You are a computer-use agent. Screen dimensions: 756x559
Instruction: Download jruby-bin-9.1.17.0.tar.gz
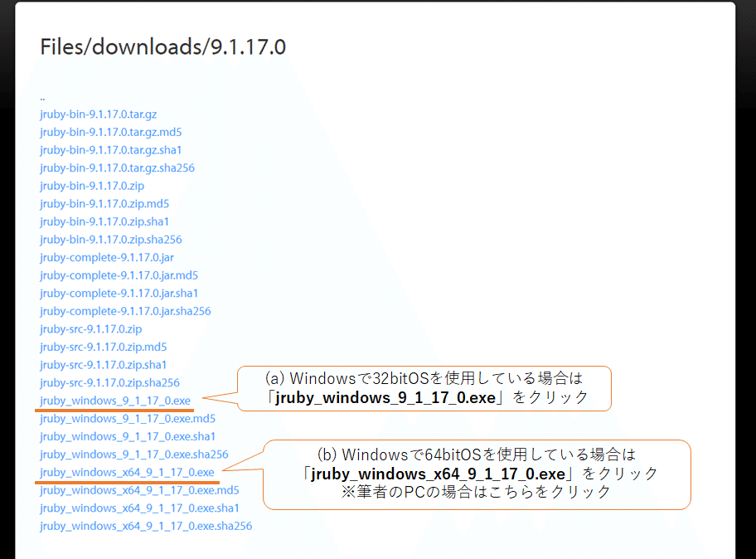[x=99, y=114]
